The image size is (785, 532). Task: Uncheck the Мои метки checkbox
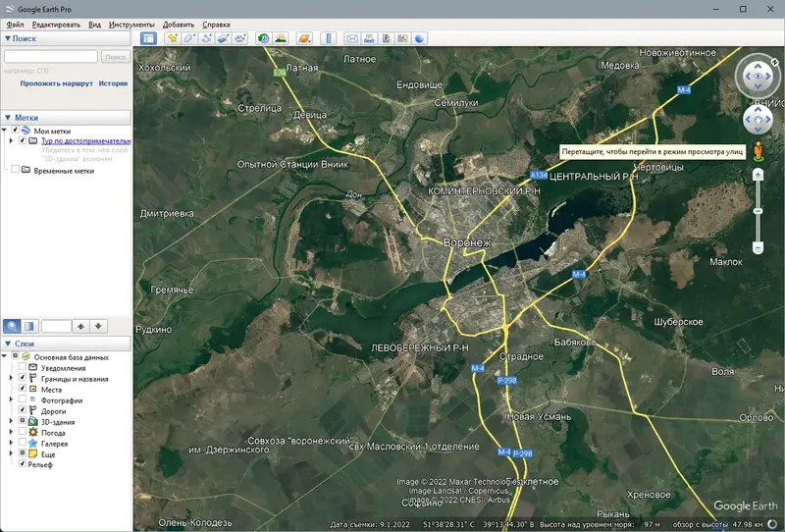coord(15,131)
